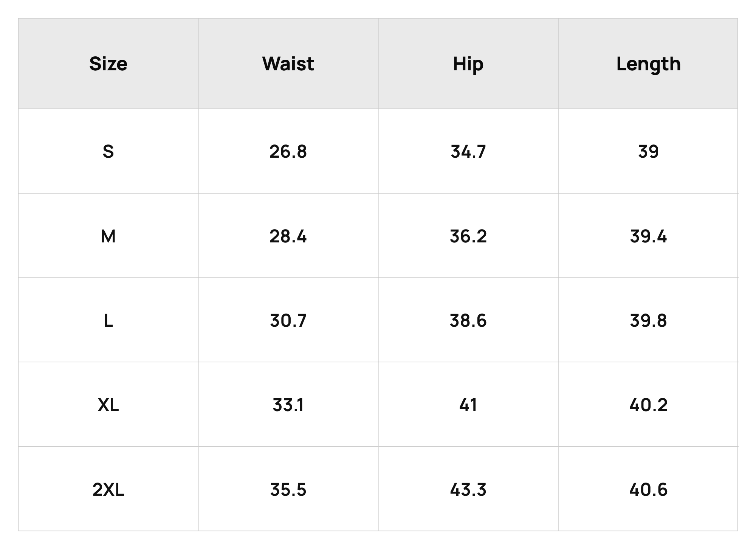Image resolution: width=756 pixels, height=548 pixels.
Task: Click the M size row label
Action: pos(108,236)
